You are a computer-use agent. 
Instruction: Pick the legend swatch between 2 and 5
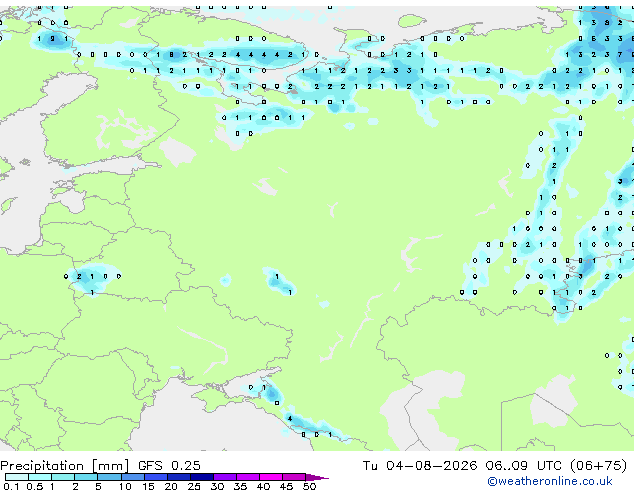86,477
